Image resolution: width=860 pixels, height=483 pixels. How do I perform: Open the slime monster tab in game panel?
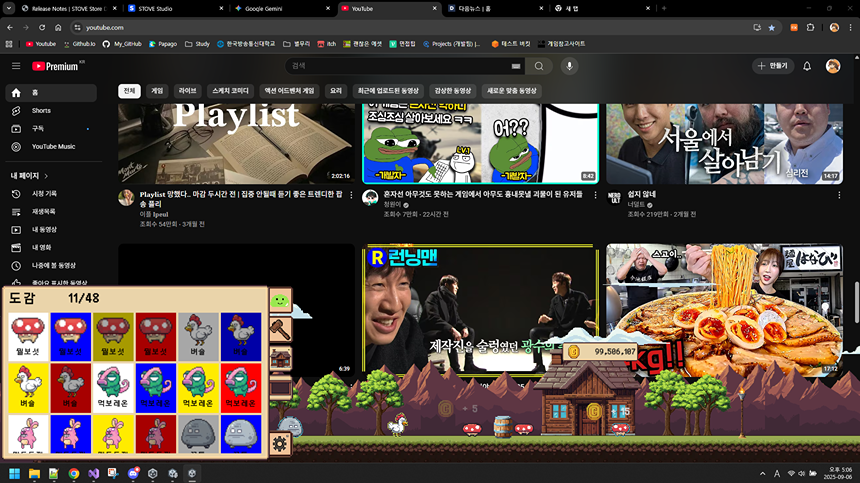tap(280, 300)
